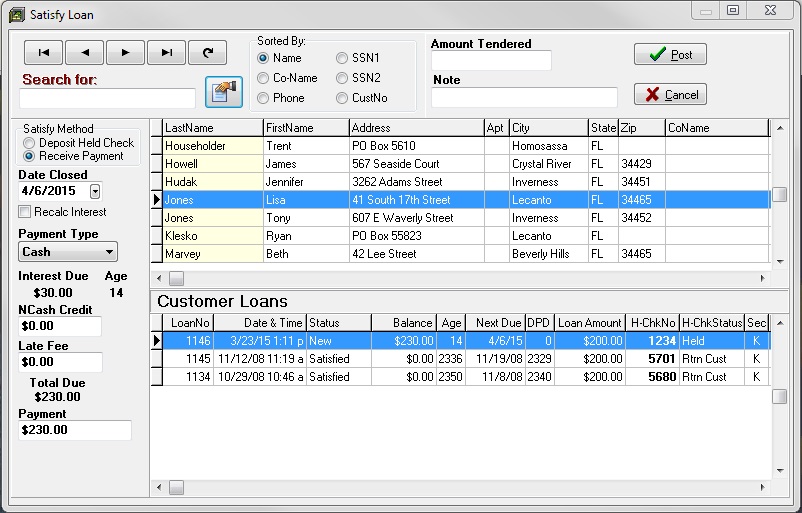Click loans grid scroll down arrow

coord(779,471)
